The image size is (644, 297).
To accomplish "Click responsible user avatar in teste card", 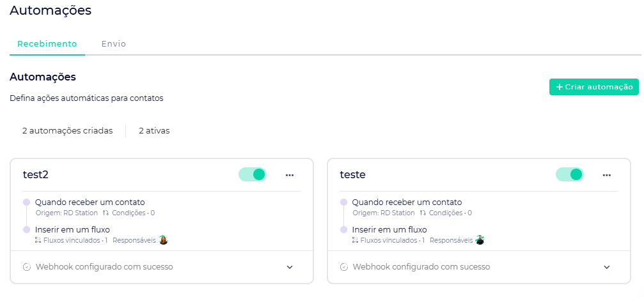I will (x=480, y=240).
